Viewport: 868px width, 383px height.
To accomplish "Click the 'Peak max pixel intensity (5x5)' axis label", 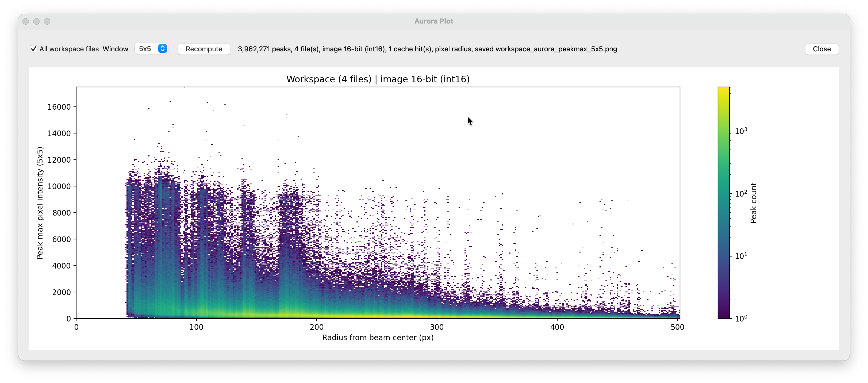I will 40,203.
